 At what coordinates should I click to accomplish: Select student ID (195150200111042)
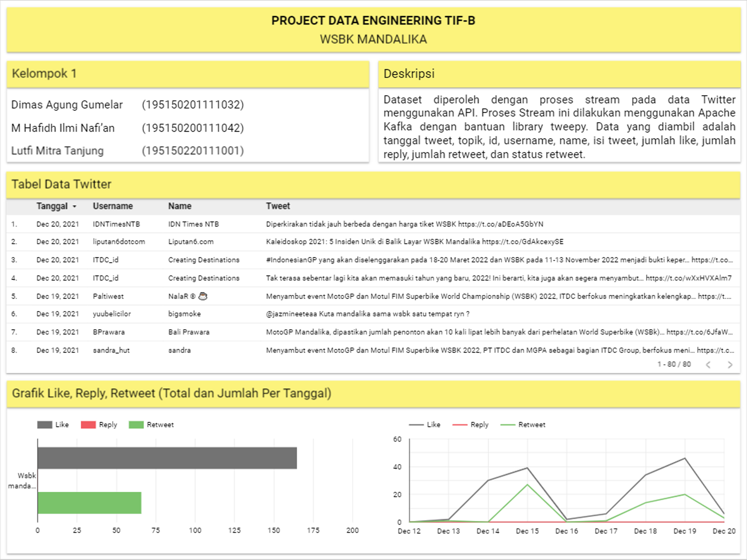pyautogui.click(x=193, y=128)
